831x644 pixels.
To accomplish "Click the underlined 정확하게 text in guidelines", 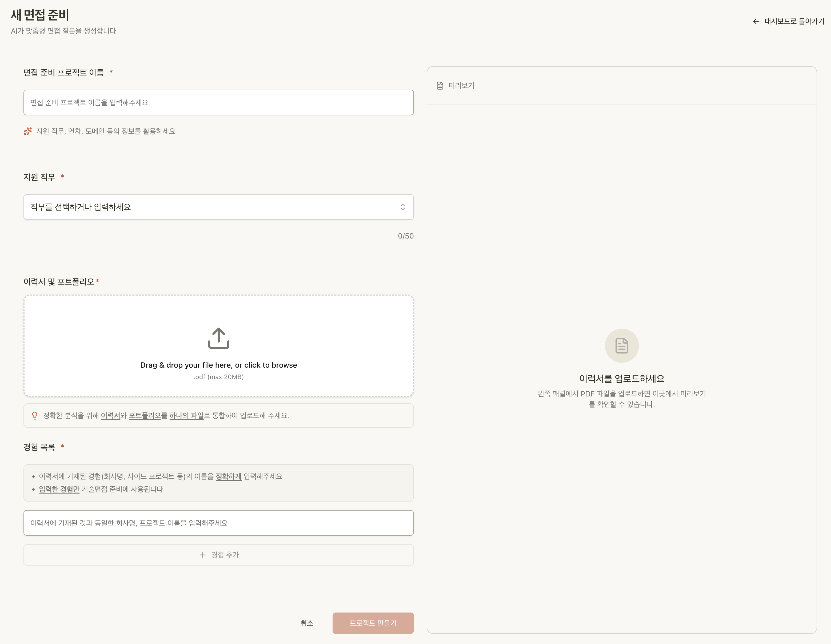I will tap(228, 476).
